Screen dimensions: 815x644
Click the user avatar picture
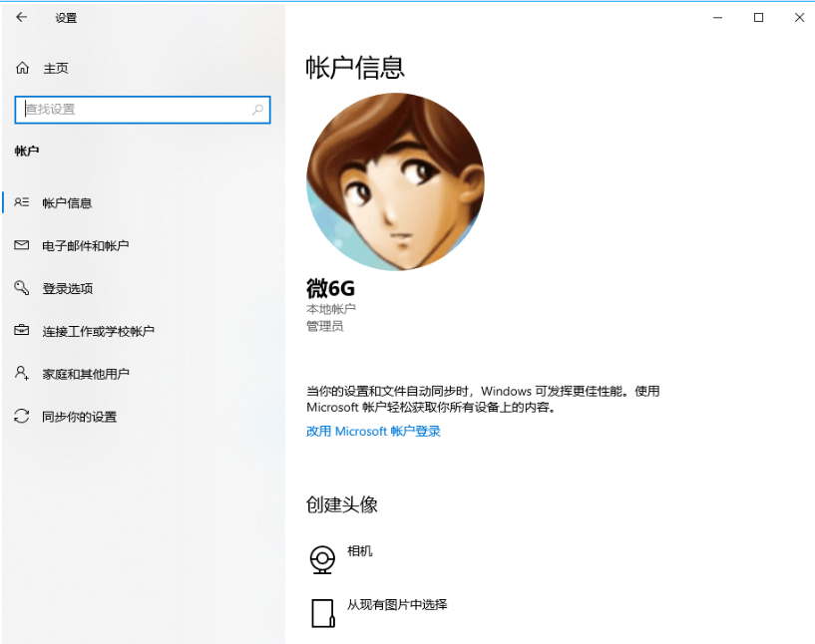(x=395, y=181)
